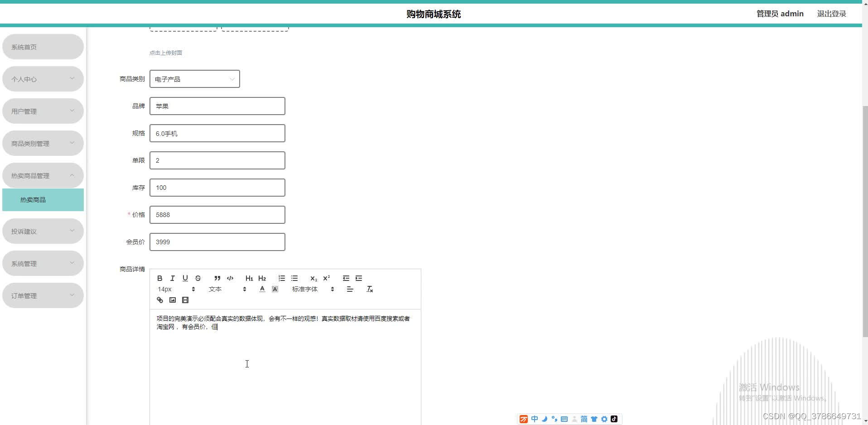Viewport: 868px width, 425px height.
Task: Toggle bold formatting in the editor
Action: (x=159, y=278)
